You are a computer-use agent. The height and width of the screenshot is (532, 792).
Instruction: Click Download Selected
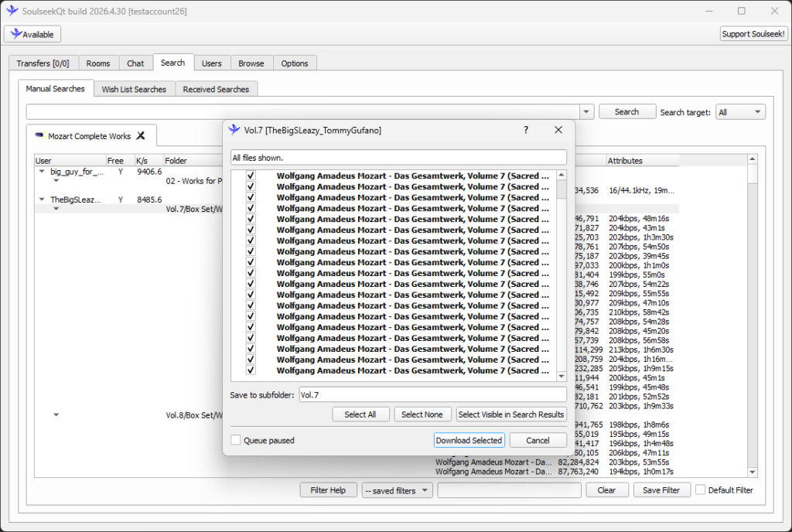click(469, 440)
